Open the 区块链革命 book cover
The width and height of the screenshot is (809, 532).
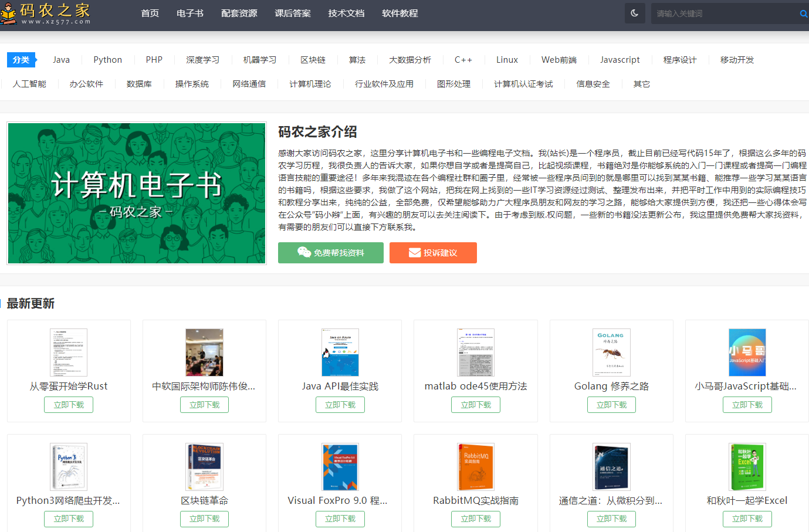(205, 466)
